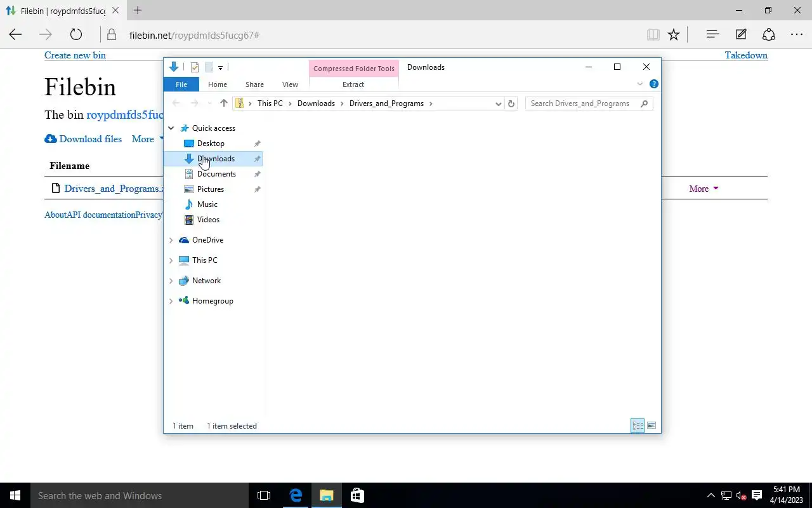Select Downloads in Quick access
812x508 pixels.
tap(214, 159)
